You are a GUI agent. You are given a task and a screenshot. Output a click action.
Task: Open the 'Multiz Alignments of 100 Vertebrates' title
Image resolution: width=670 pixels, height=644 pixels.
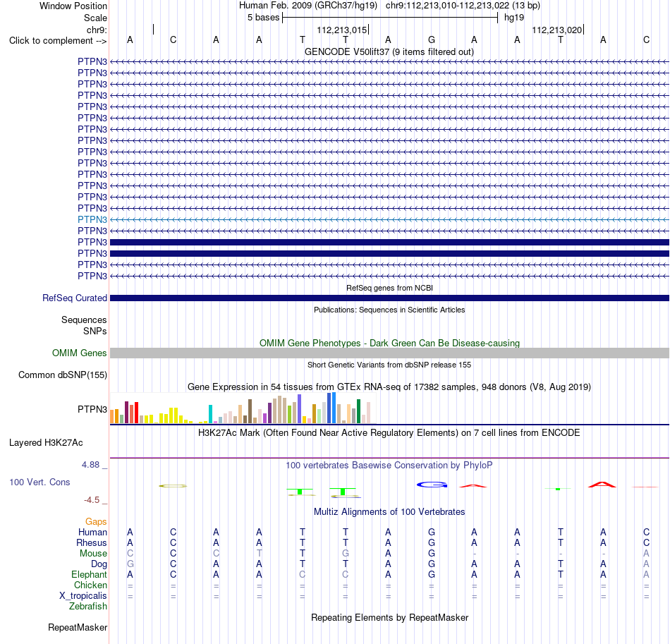(389, 512)
